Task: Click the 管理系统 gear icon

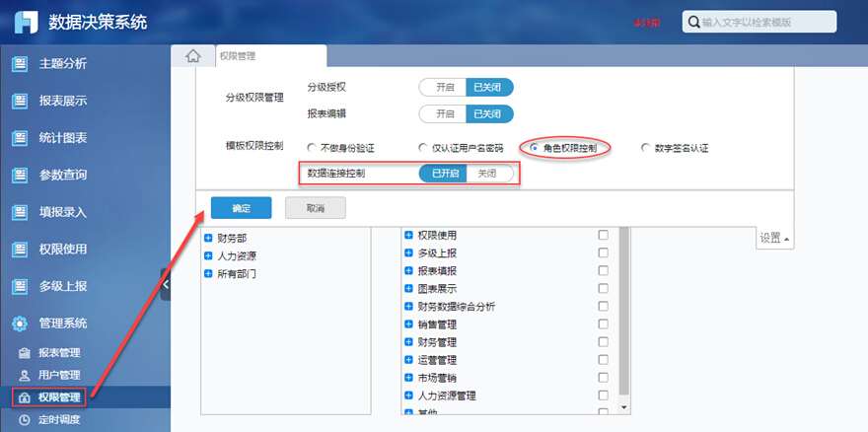Action: [20, 323]
